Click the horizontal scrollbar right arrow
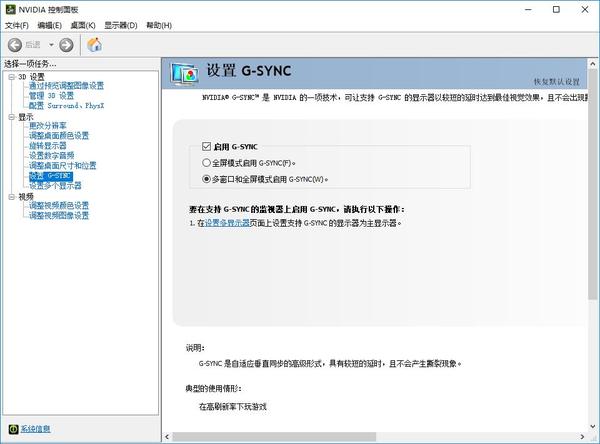 582,436
